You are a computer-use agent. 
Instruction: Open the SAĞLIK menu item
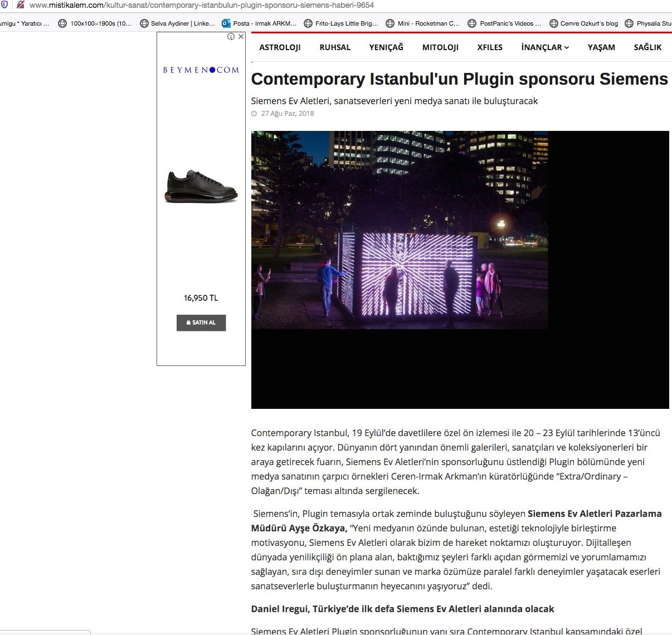coord(647,47)
